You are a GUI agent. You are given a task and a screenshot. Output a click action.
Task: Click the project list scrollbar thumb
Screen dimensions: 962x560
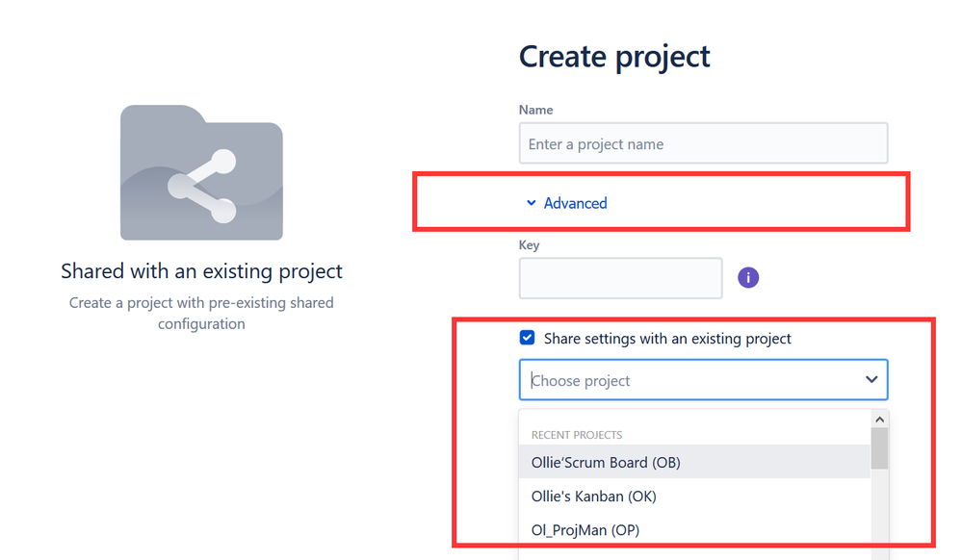tap(879, 448)
